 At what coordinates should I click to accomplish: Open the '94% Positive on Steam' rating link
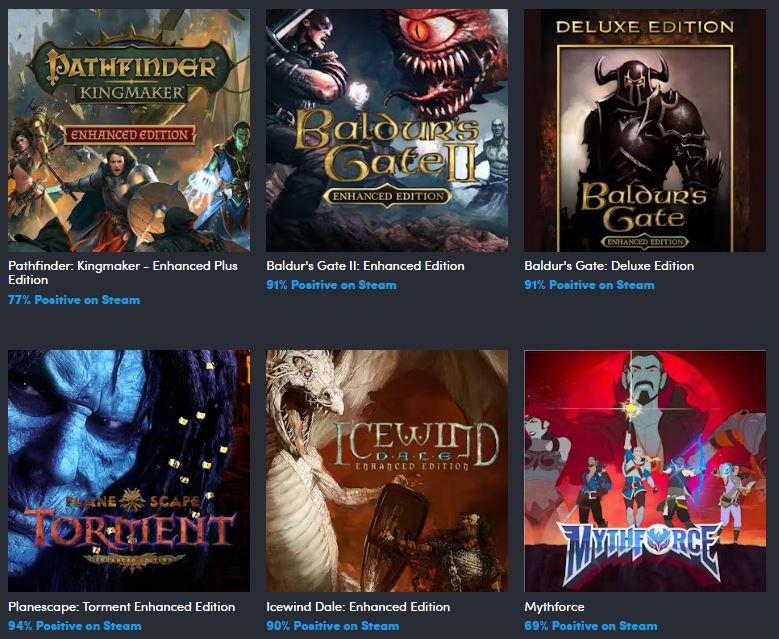75,626
